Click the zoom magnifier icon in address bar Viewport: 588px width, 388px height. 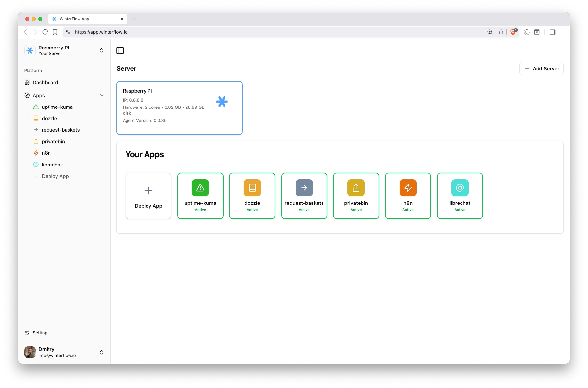click(x=490, y=32)
